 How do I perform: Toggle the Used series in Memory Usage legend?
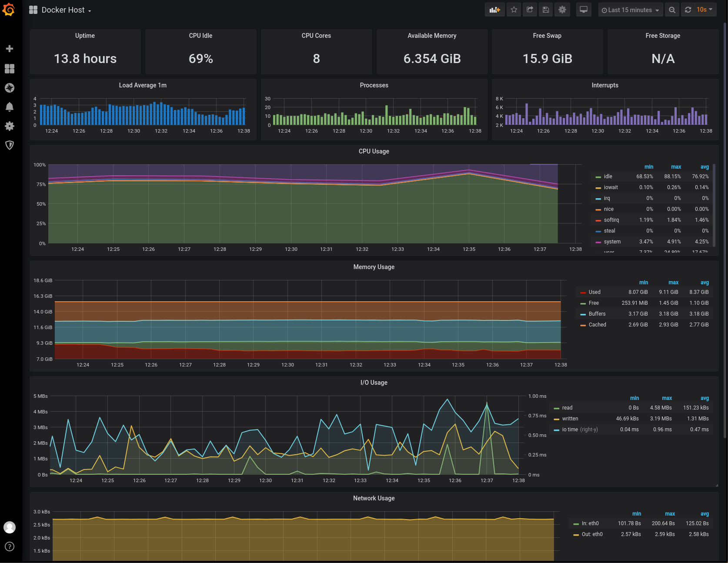coord(594,292)
